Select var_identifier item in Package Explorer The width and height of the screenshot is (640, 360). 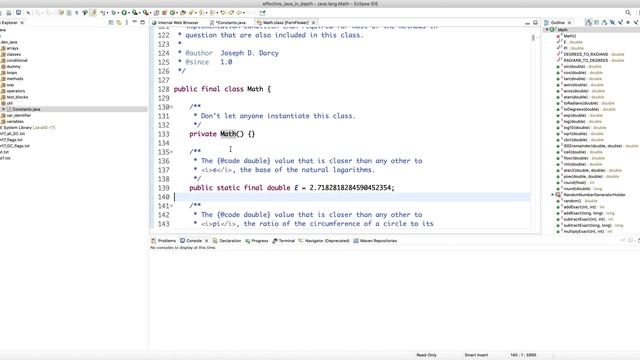pyautogui.click(x=16, y=116)
